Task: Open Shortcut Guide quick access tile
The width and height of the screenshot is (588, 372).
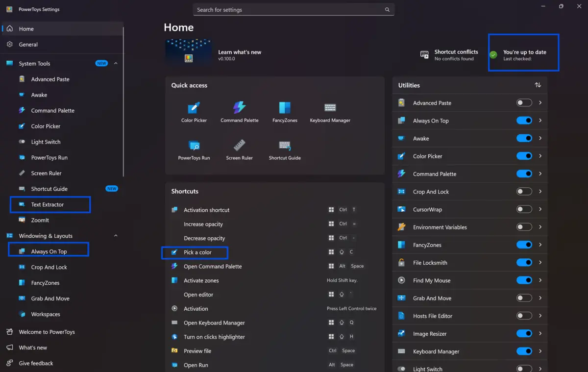Action: click(x=285, y=150)
